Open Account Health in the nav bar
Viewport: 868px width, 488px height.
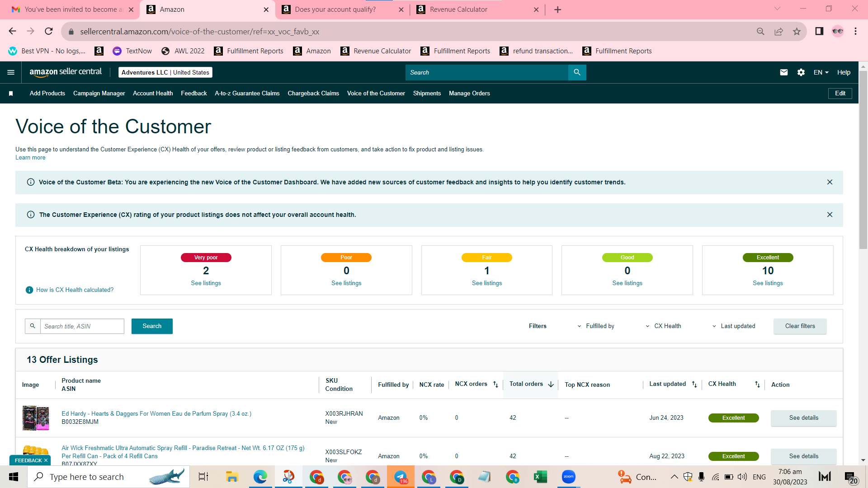click(153, 94)
